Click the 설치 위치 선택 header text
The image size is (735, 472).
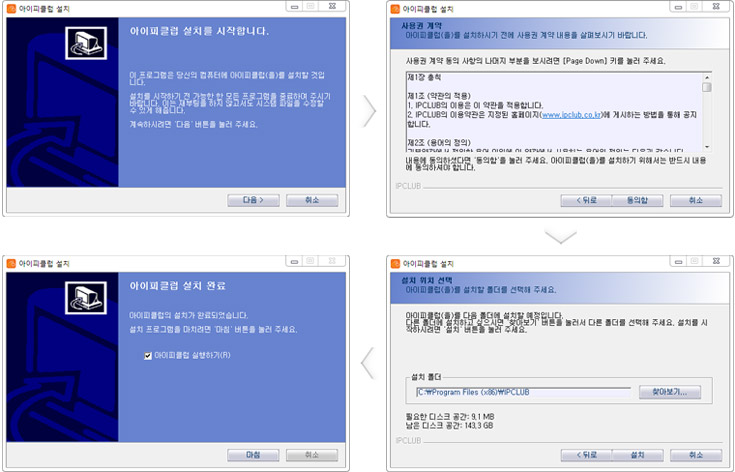tap(427, 280)
